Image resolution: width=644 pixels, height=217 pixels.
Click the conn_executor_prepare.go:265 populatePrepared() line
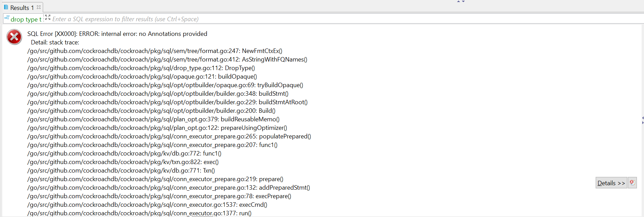(x=169, y=136)
